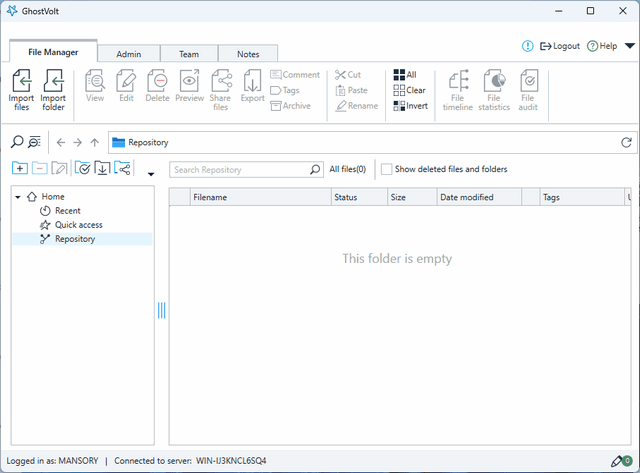Switch to the Admin tab
Screen dimensions: 640x473
point(128,54)
